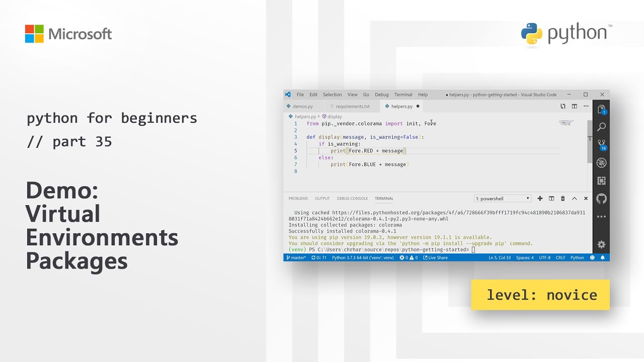The image size is (644, 362).
Task: Change encoding via UTF-8 indicator
Action: (545, 257)
